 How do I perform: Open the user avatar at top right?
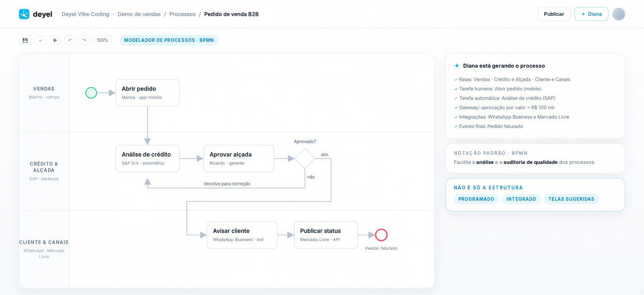[619, 14]
